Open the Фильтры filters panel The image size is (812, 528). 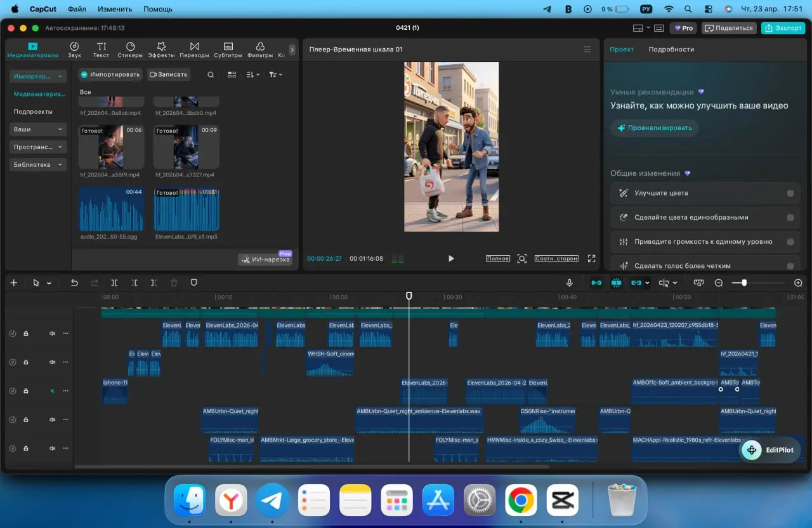[x=260, y=50]
